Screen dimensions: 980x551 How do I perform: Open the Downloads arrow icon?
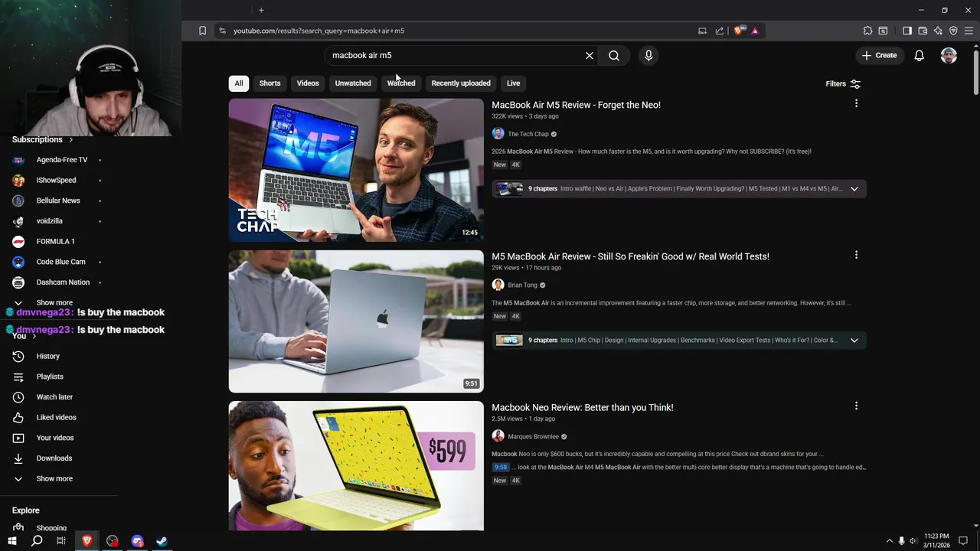(18, 458)
